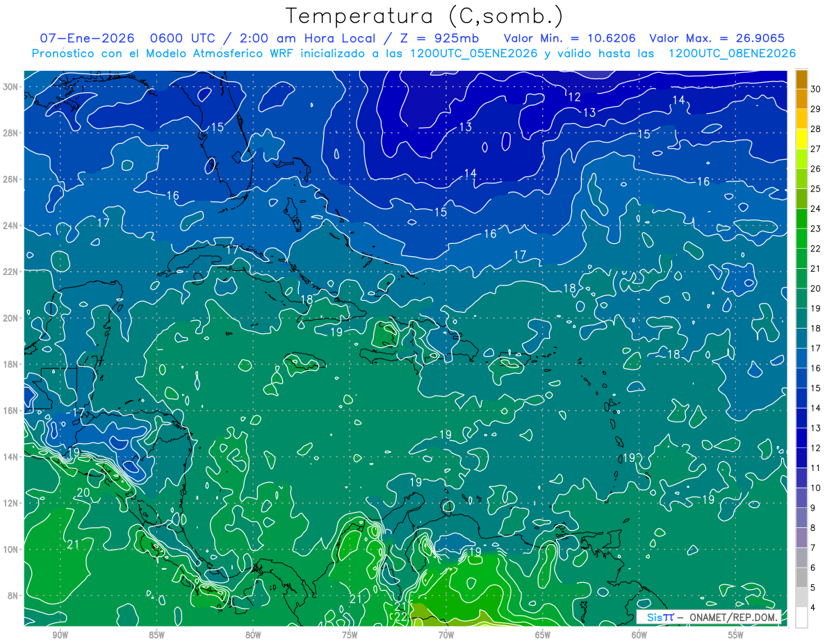Click the "Valor Min. = 10.6206" readout

point(569,38)
